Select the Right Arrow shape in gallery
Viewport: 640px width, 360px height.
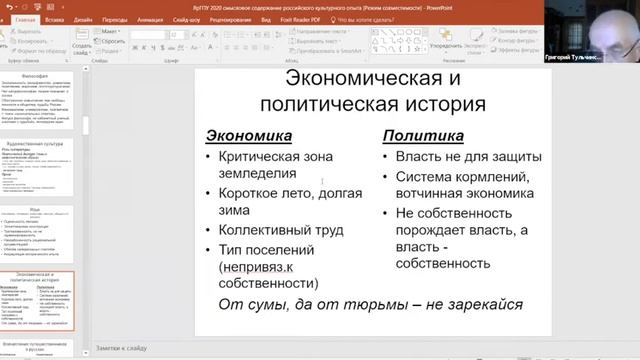coord(400,40)
